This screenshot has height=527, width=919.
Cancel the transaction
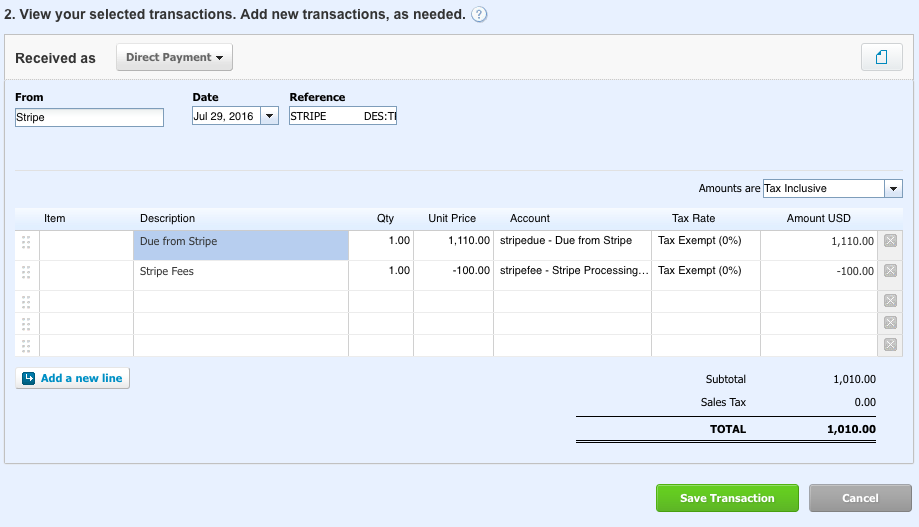tap(860, 498)
